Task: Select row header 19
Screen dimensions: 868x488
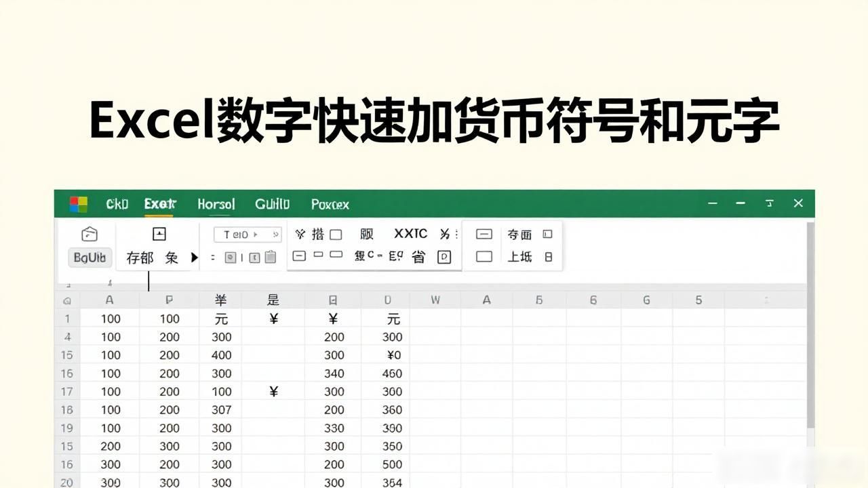Action: 67,428
